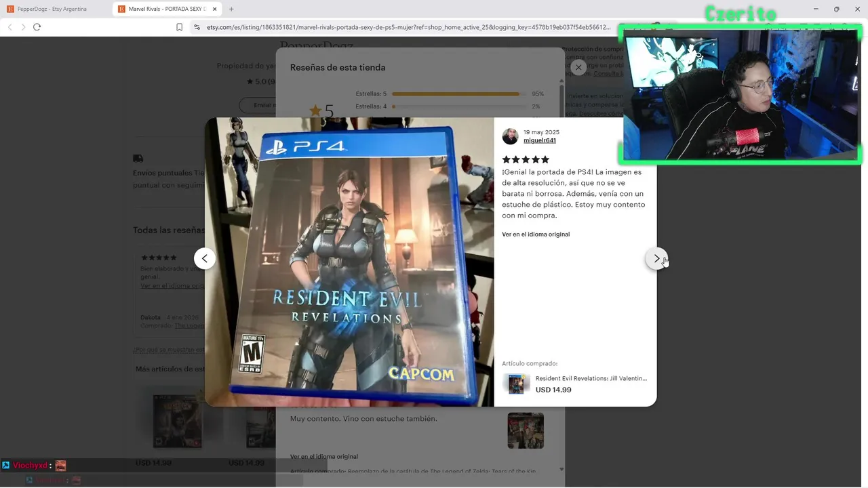
Task: Click the 2% value for four stars
Action: point(536,106)
